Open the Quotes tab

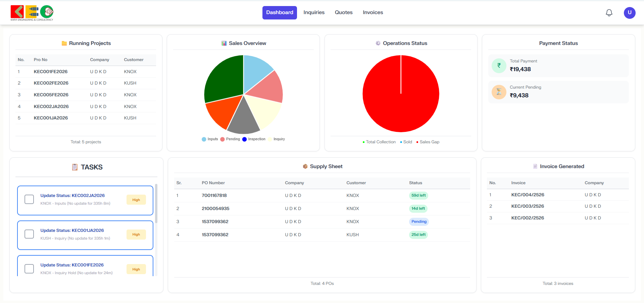(343, 13)
